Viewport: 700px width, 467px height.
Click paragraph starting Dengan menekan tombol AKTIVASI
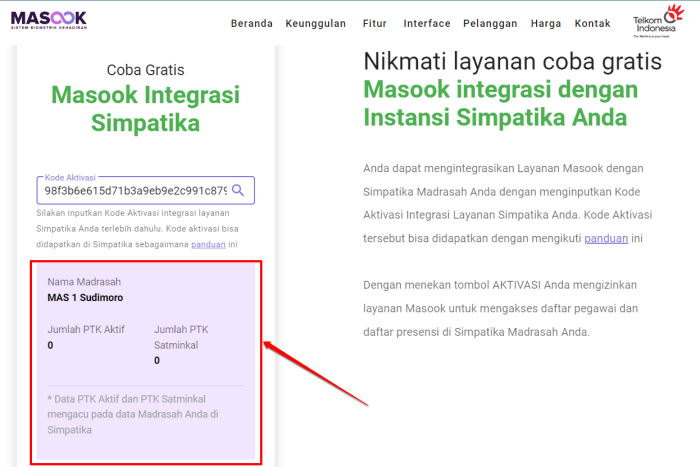tap(500, 309)
